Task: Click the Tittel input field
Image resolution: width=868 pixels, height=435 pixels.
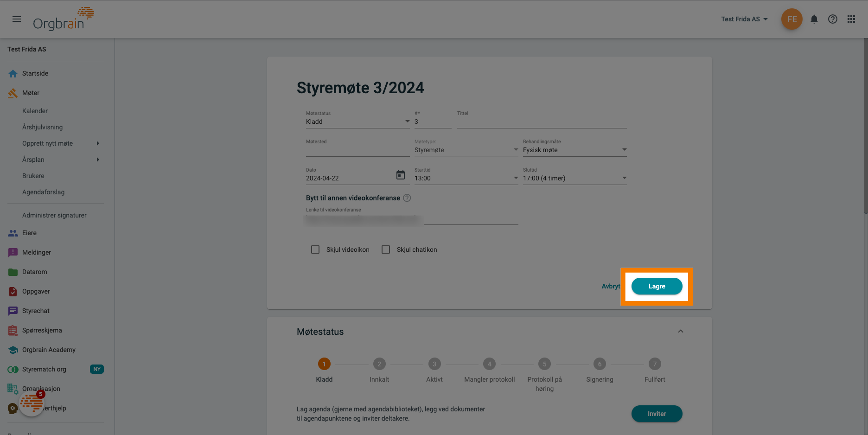Action: tap(542, 122)
